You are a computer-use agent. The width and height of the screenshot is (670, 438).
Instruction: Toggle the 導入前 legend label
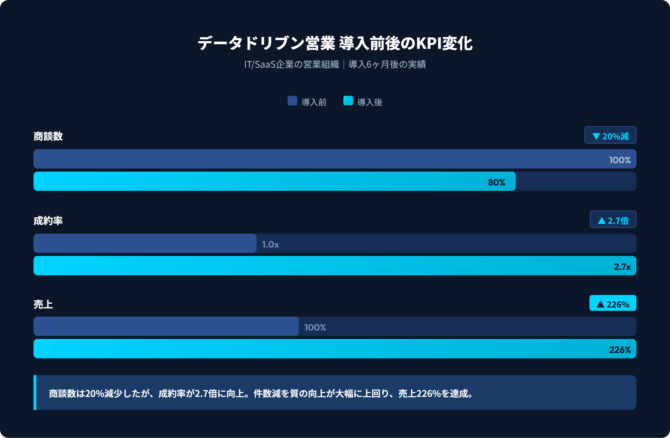point(313,102)
